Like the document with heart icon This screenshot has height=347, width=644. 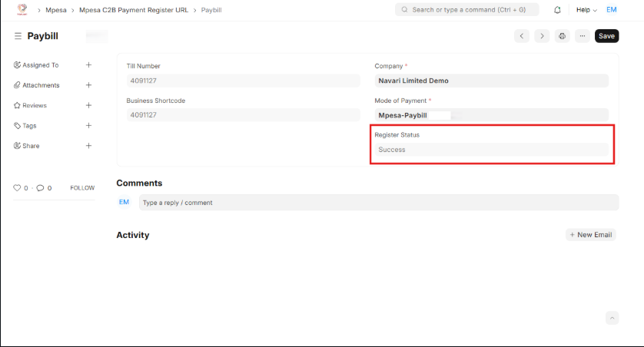coord(17,188)
